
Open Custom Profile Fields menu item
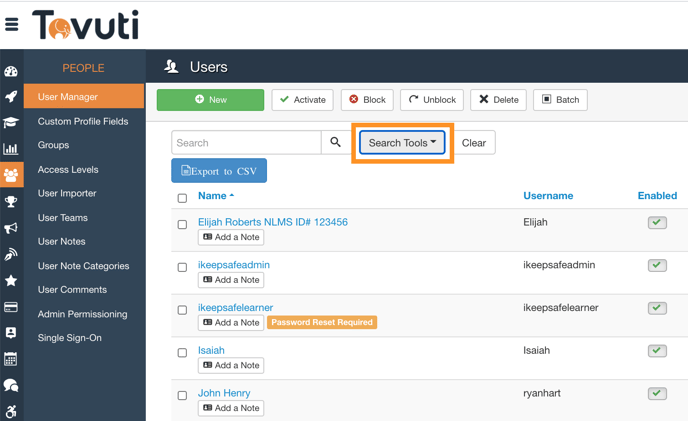[x=83, y=121]
